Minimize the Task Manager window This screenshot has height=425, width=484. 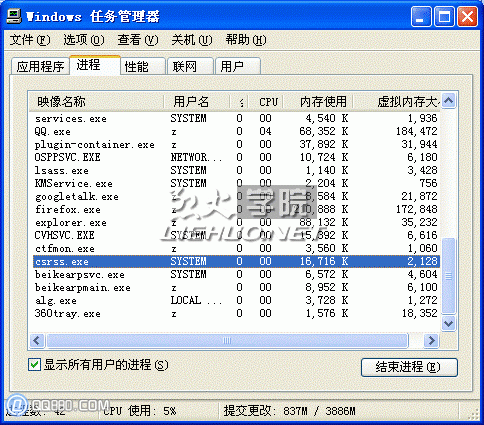point(421,17)
